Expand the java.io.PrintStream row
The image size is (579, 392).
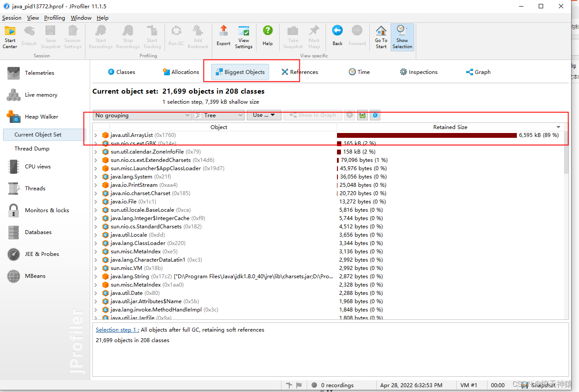point(96,185)
